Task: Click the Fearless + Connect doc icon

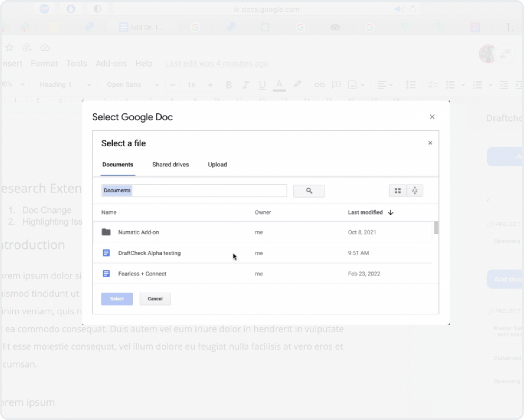Action: coord(106,274)
